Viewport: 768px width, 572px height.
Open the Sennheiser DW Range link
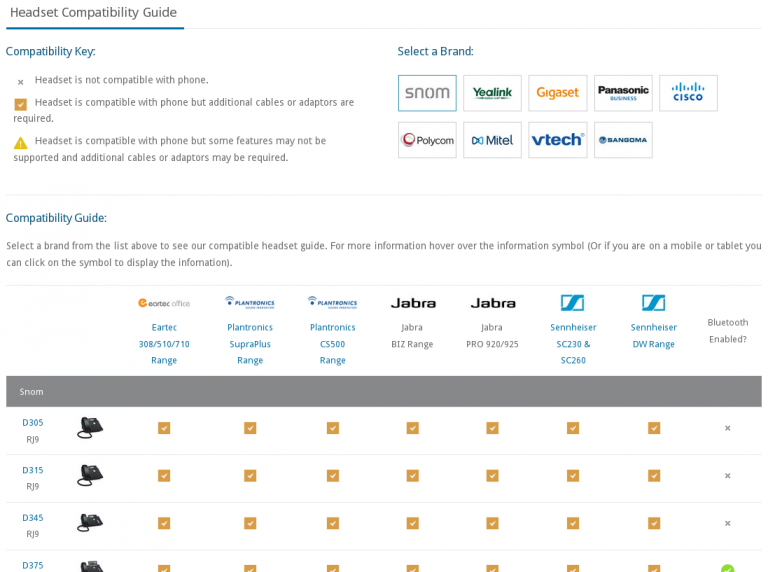[x=654, y=335]
